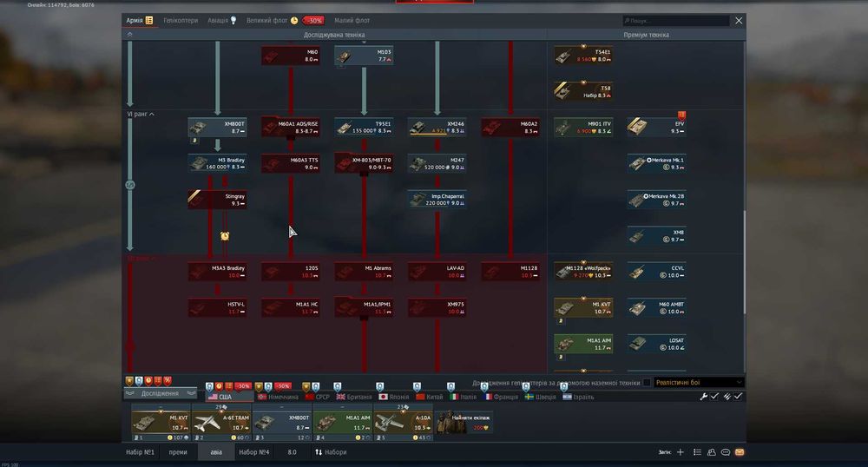Image resolution: width=868 pixels, height=467 pixels.
Task: Click the Найняти екіпаж button
Action: pyautogui.click(x=464, y=422)
